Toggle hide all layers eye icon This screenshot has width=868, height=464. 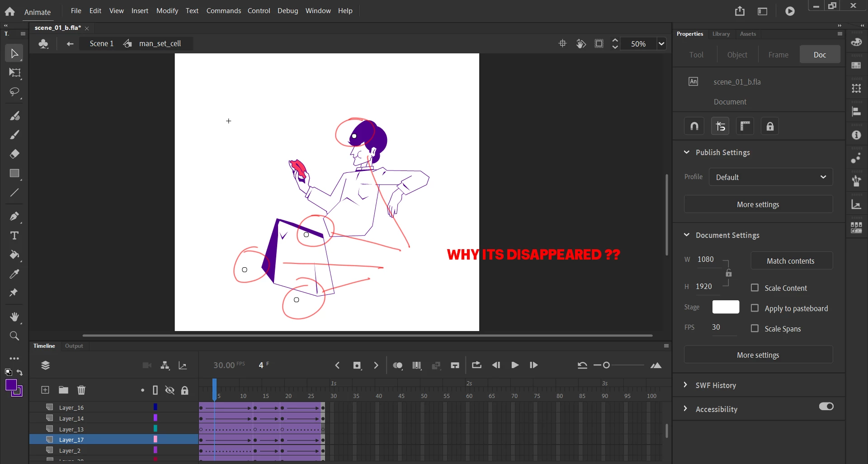(170, 390)
